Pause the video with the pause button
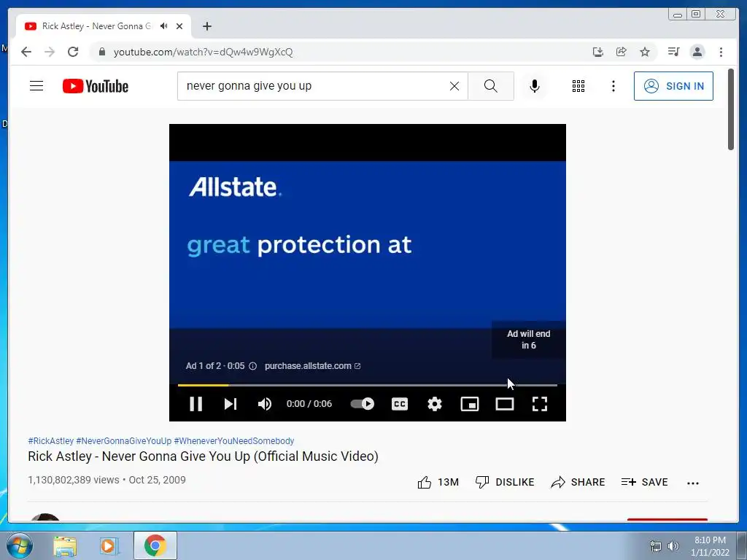This screenshot has height=560, width=747. (x=196, y=404)
